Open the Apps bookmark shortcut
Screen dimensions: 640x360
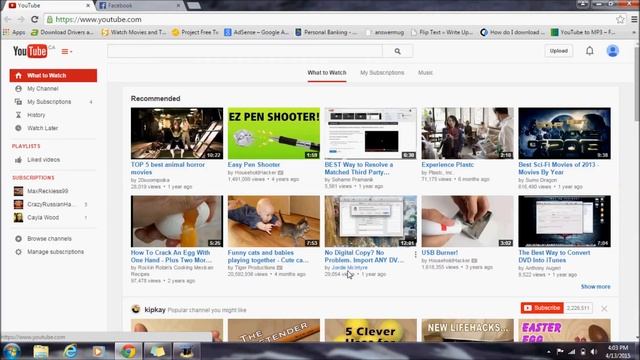click(x=14, y=32)
